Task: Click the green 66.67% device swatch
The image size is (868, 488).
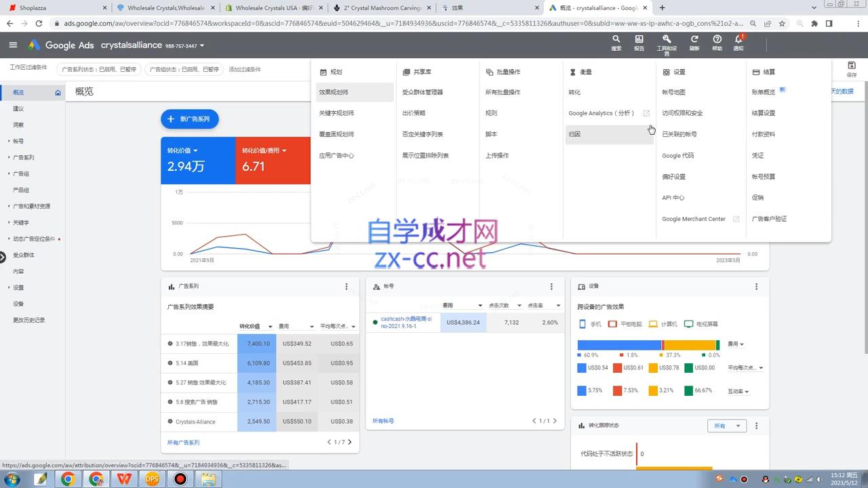Action: [x=689, y=391]
